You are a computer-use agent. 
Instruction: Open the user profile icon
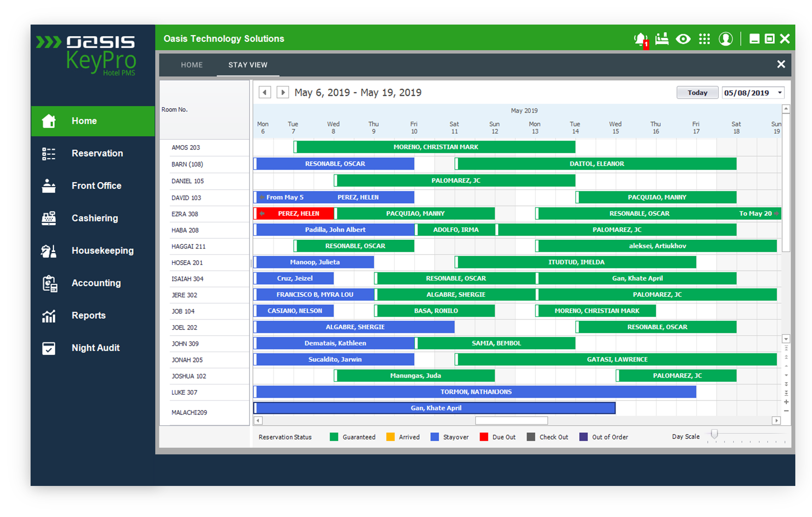pos(725,39)
